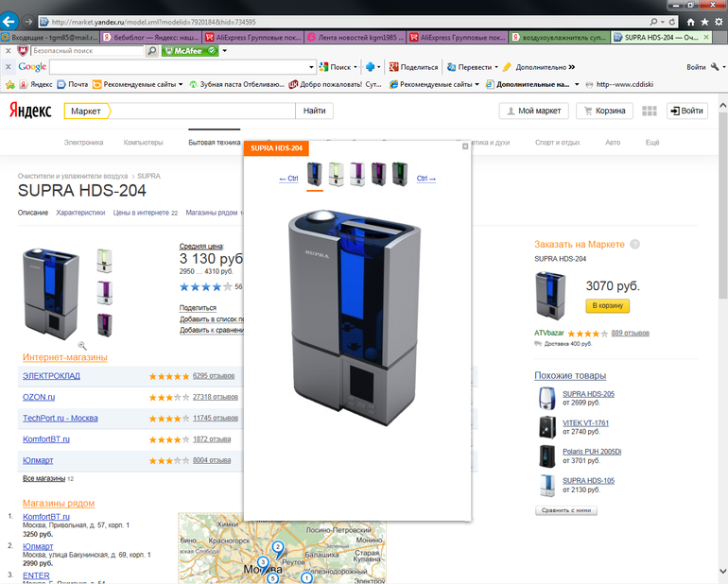Close the SUPRA HDS-204 image popup
Image resolution: width=728 pixels, height=584 pixels.
coord(465,146)
